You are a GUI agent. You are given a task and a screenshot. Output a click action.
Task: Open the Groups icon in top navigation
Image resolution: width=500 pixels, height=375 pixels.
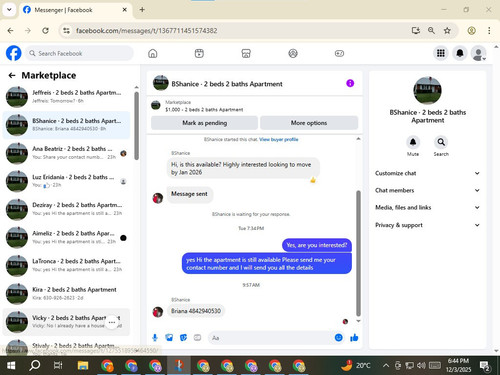[293, 53]
